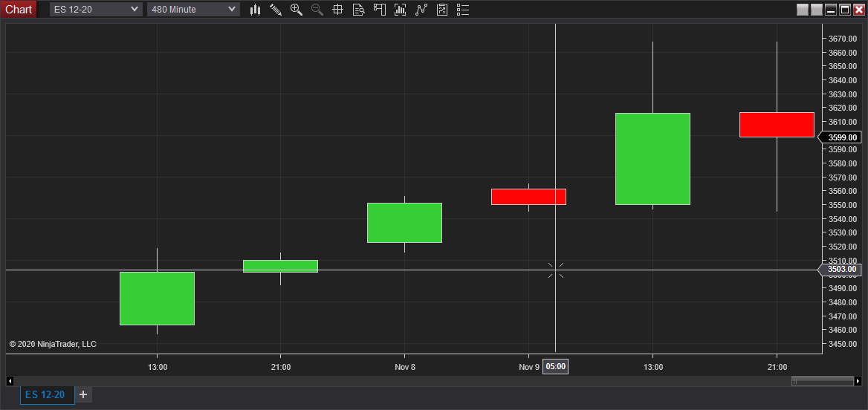868x410 pixels.
Task: Open the indicators bar-chart icon
Action: click(x=401, y=10)
